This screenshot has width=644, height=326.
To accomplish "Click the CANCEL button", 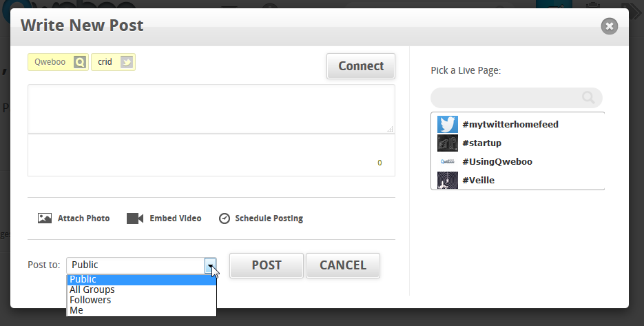I will 342,265.
